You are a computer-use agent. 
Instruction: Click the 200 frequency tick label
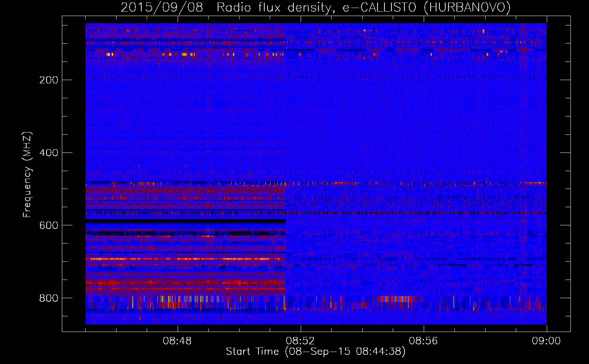tap(49, 80)
